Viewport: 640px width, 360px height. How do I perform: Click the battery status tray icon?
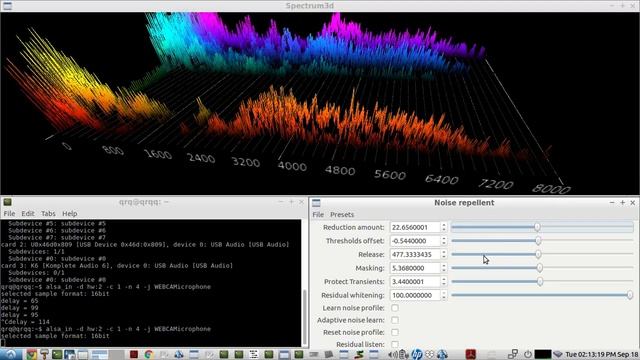(404, 354)
